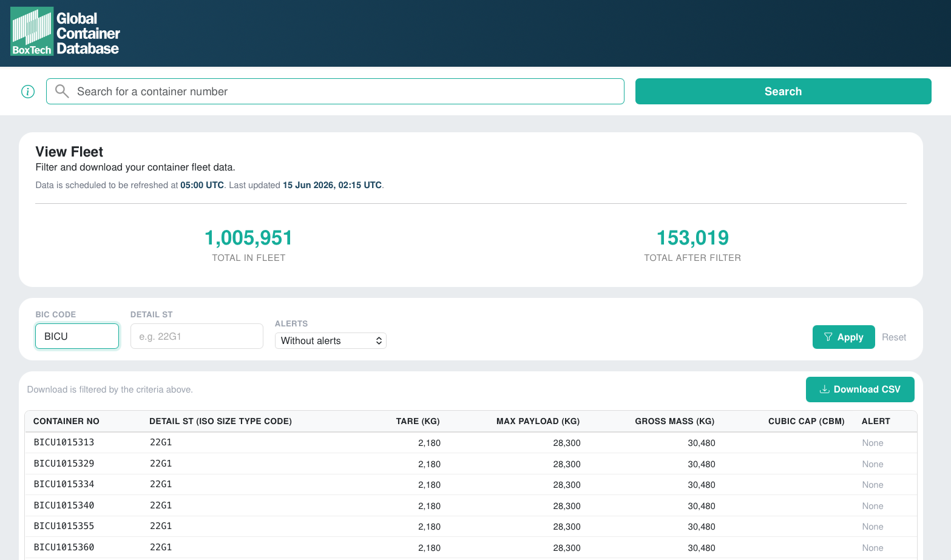Click the 153,019 total after filter figure
Image resolution: width=951 pixels, height=560 pixels.
(x=692, y=238)
